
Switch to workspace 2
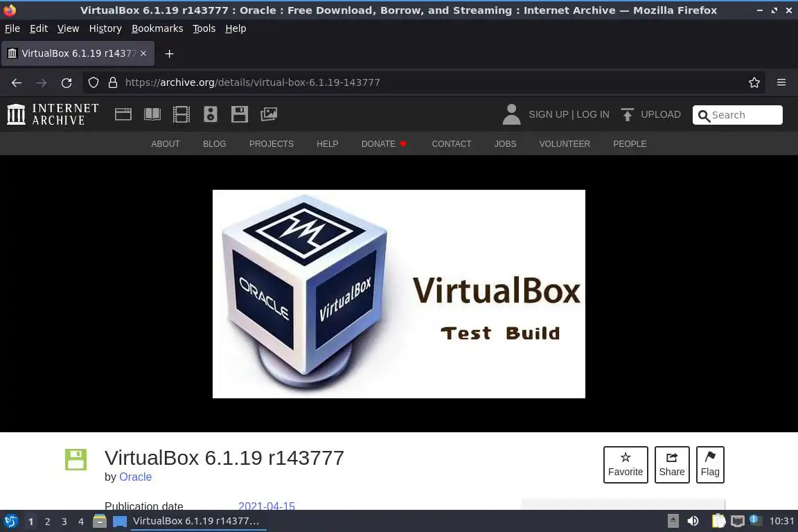pyautogui.click(x=47, y=522)
